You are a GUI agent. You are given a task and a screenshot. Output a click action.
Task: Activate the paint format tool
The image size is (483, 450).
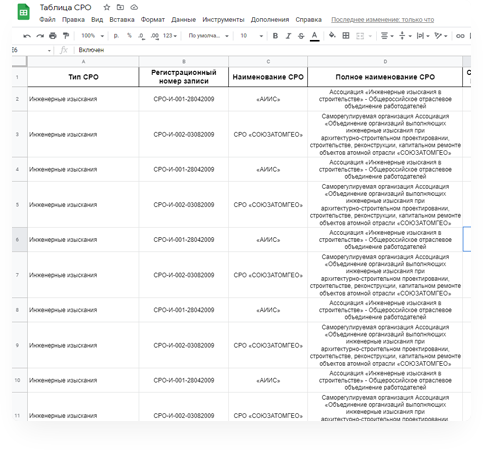point(66,36)
